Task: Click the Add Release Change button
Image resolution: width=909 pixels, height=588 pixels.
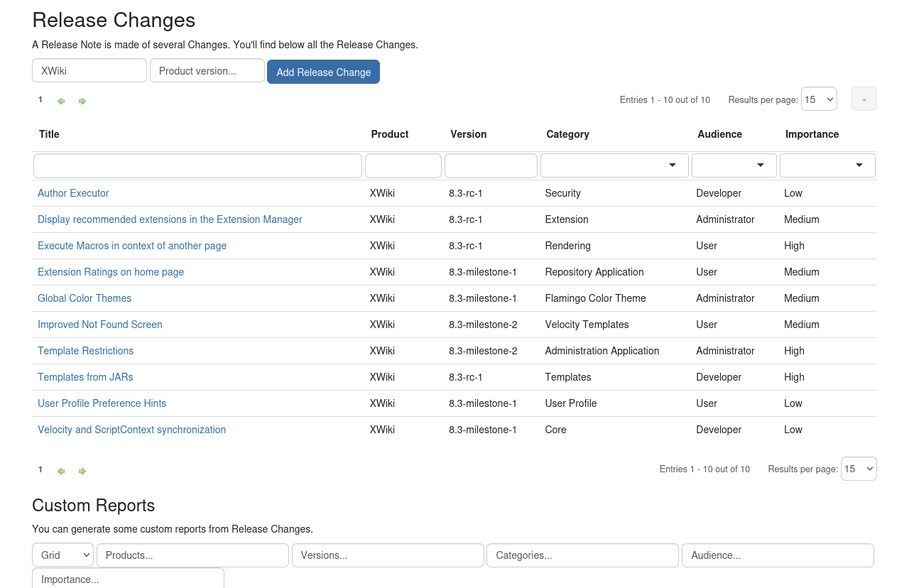Action: click(323, 72)
